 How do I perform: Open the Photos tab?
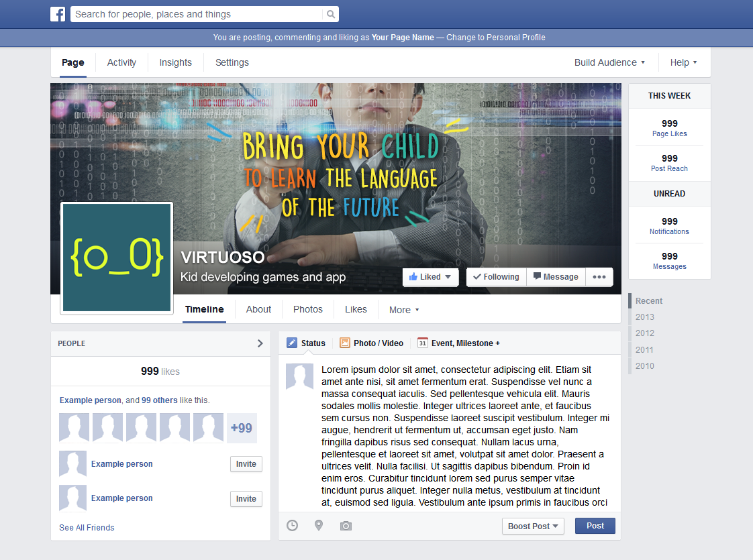point(308,309)
